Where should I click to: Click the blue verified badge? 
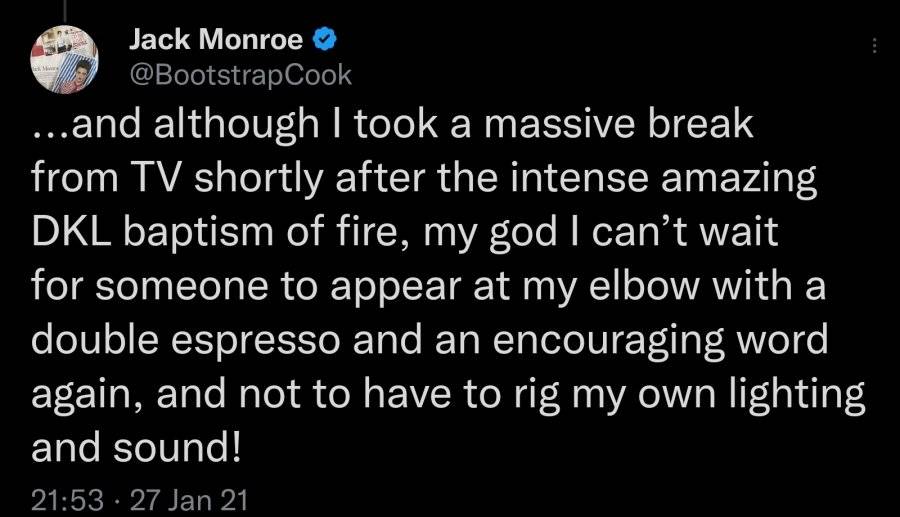pos(324,40)
